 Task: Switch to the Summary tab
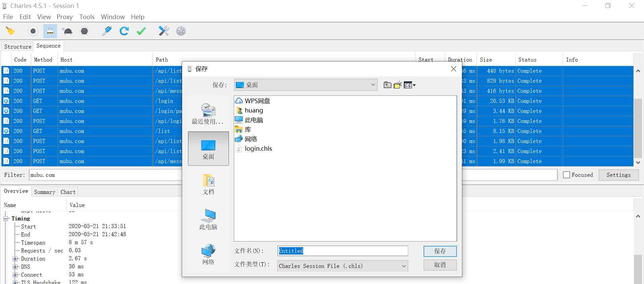point(44,192)
